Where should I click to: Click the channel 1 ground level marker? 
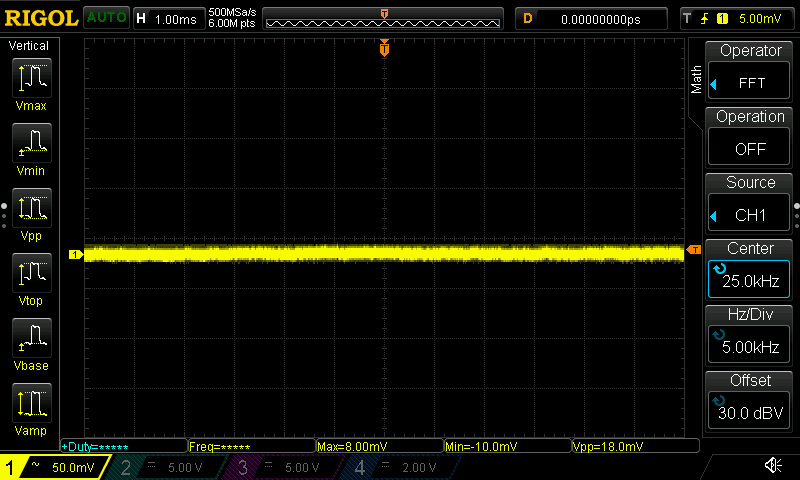(x=76, y=254)
